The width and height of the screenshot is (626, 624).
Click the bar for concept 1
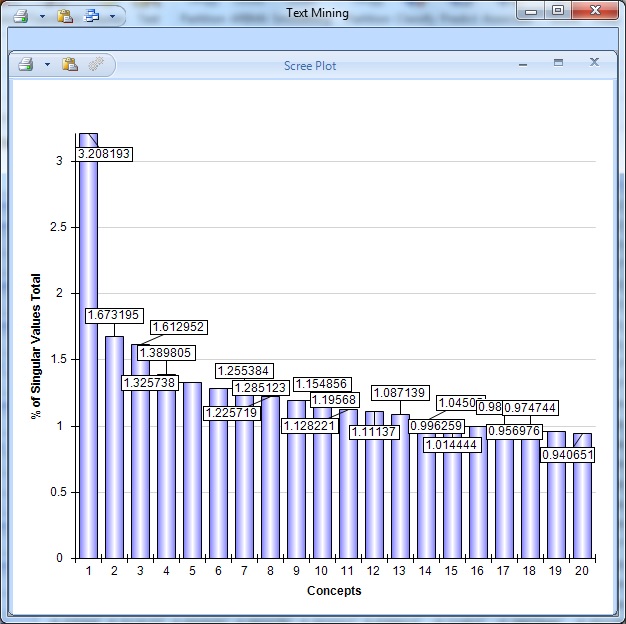click(x=88, y=346)
